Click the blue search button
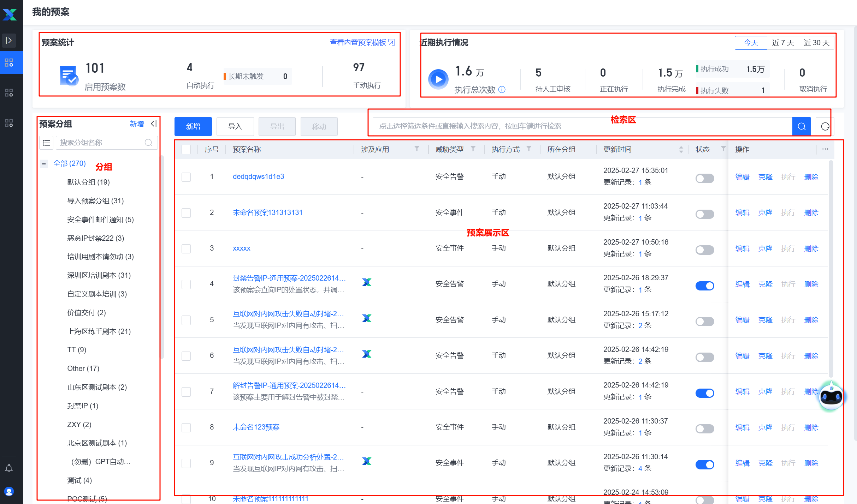 [x=802, y=126]
